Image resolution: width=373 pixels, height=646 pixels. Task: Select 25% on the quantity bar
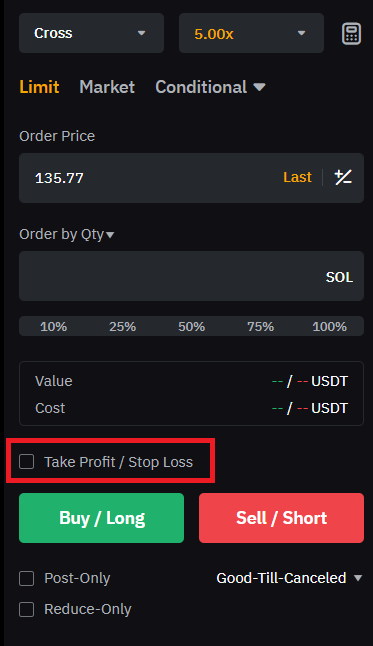point(122,326)
